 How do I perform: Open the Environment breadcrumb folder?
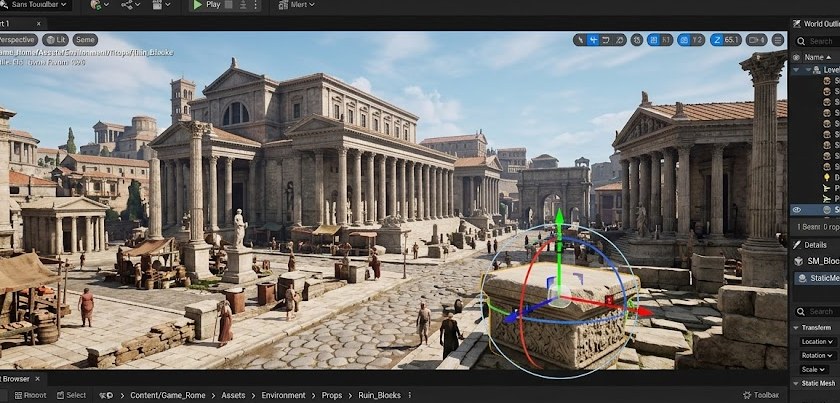pyautogui.click(x=283, y=395)
